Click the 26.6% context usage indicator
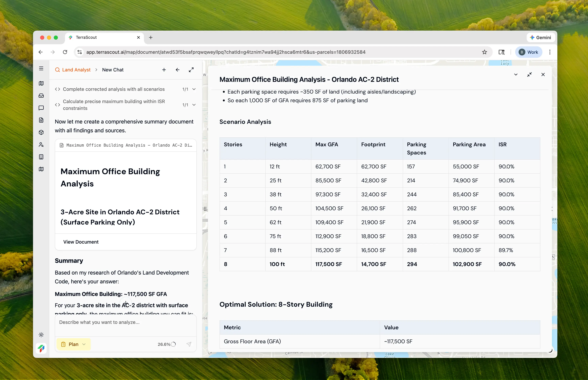The width and height of the screenshot is (588, 380). (167, 344)
